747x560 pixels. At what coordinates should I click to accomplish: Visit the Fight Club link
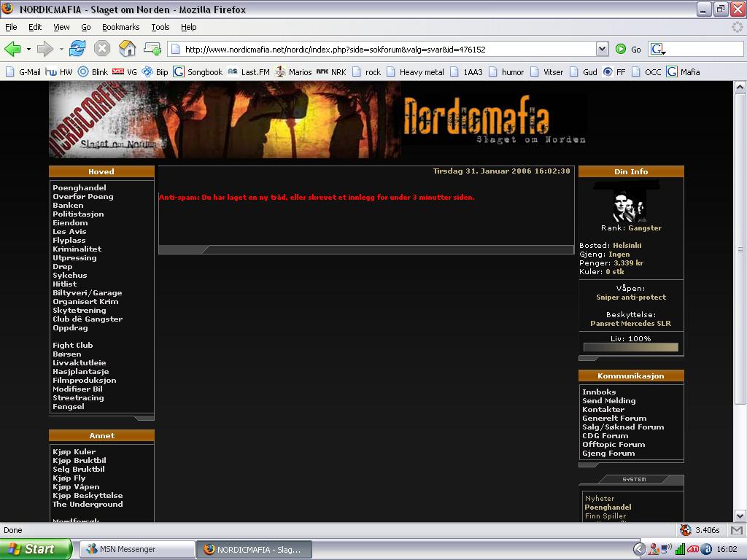pyautogui.click(x=73, y=345)
